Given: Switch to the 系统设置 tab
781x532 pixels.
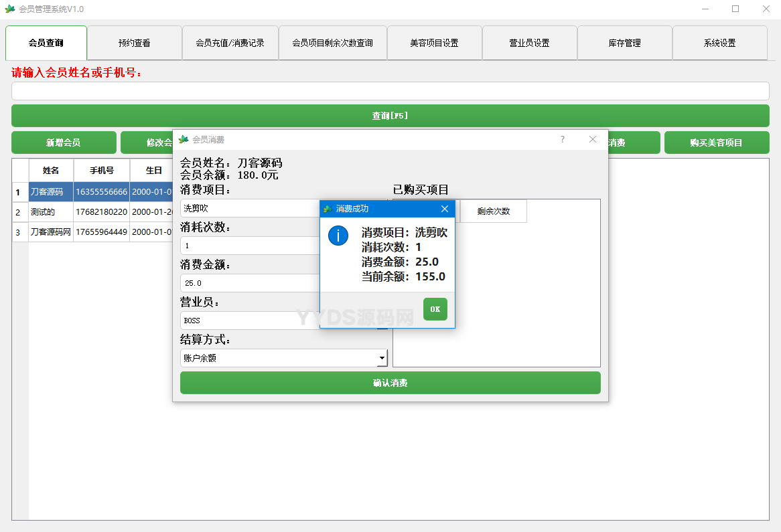Looking at the screenshot, I should click(720, 42).
